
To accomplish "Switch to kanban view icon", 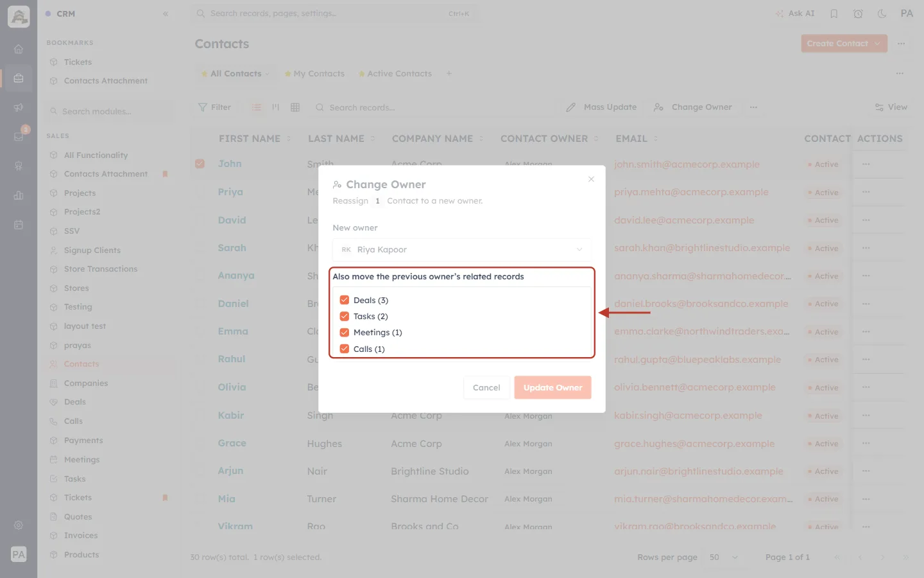I will tap(276, 107).
